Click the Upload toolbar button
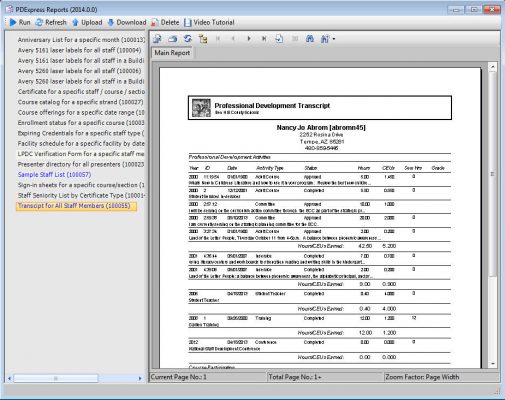The height and width of the screenshot is (400, 505). pos(87,22)
